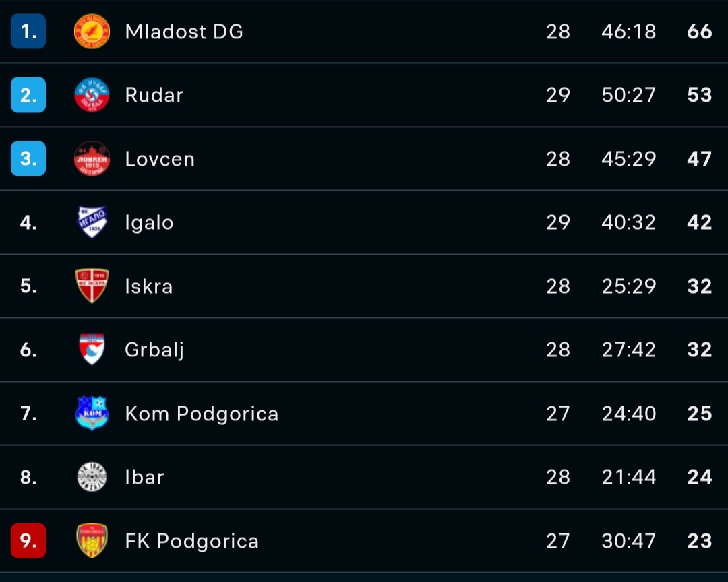The width and height of the screenshot is (728, 582).
Task: Open the Mladost DG club crest
Action: pos(92,31)
